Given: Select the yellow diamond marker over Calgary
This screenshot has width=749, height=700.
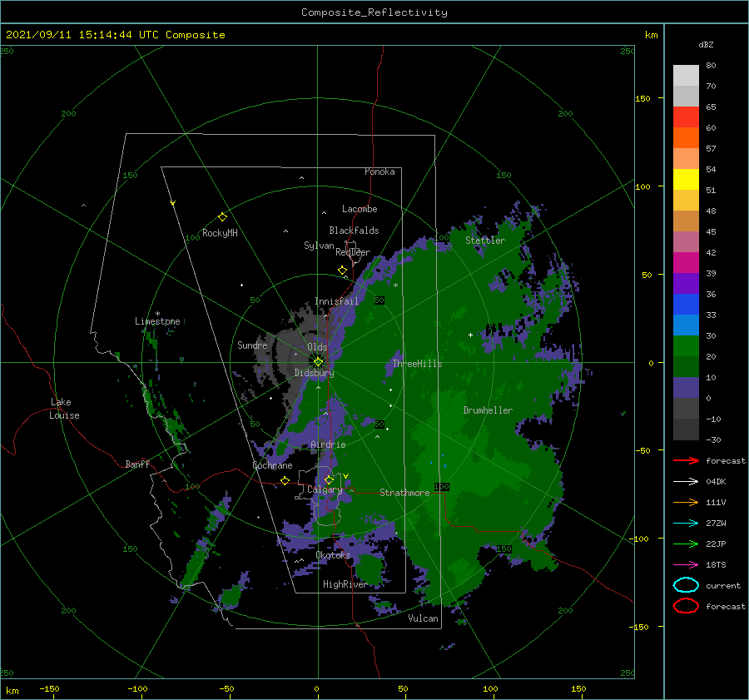Looking at the screenshot, I should pyautogui.click(x=329, y=479).
